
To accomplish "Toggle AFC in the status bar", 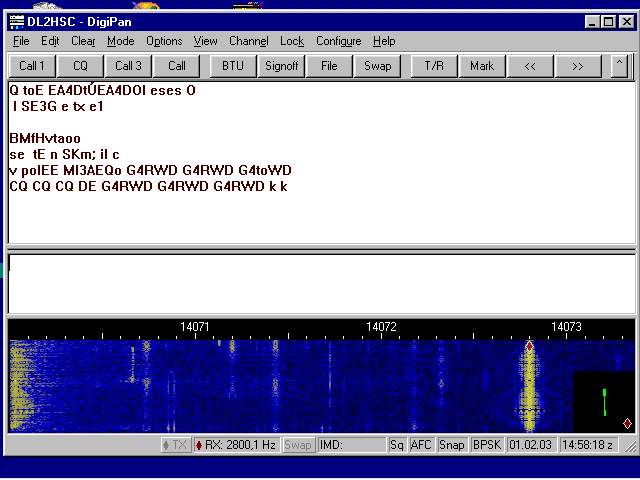I will (421, 445).
